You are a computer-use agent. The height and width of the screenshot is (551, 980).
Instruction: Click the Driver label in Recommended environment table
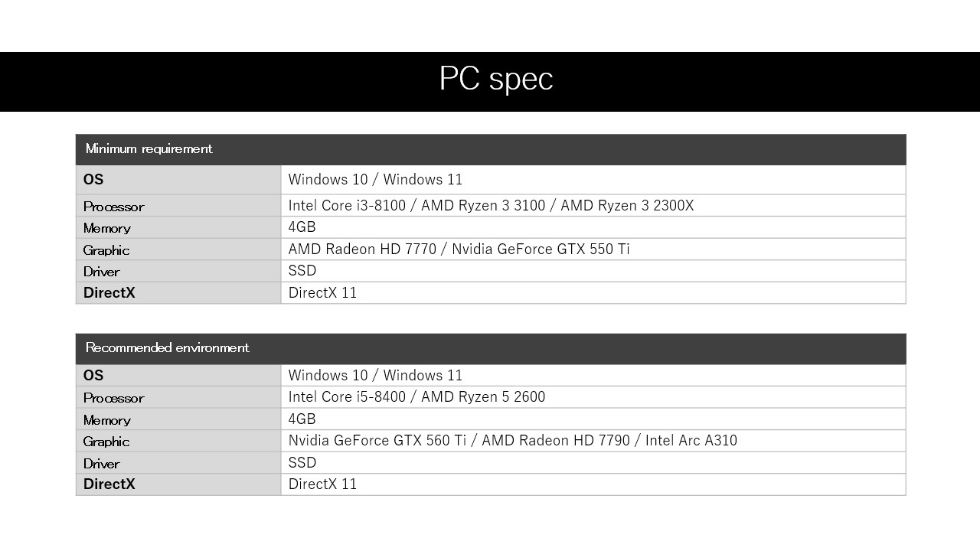coord(102,464)
